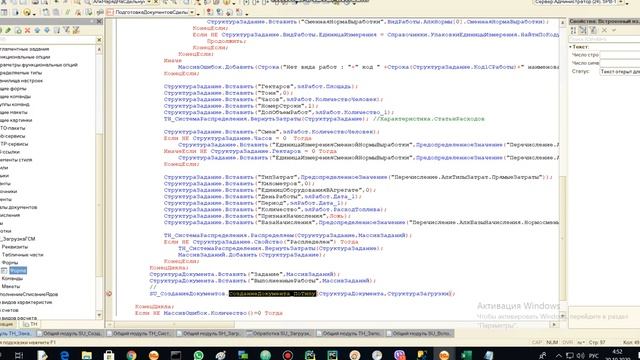The image size is (640, 360).
Task: Click the volume icon in system tray
Action: point(581,356)
